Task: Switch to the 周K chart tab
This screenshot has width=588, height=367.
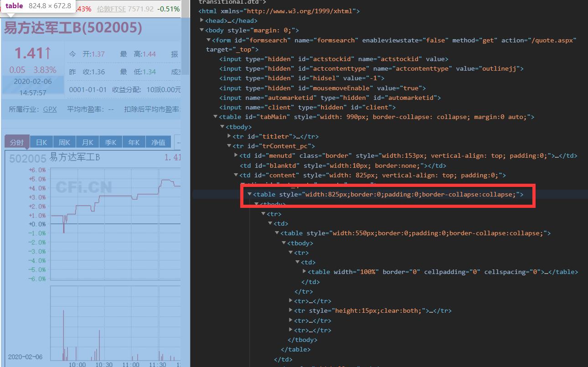Action: 64,142
